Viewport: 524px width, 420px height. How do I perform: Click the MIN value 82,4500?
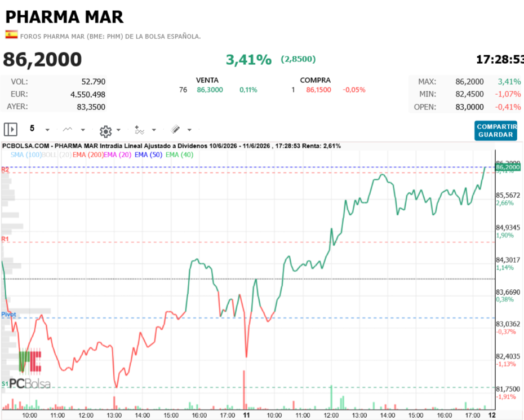469,94
